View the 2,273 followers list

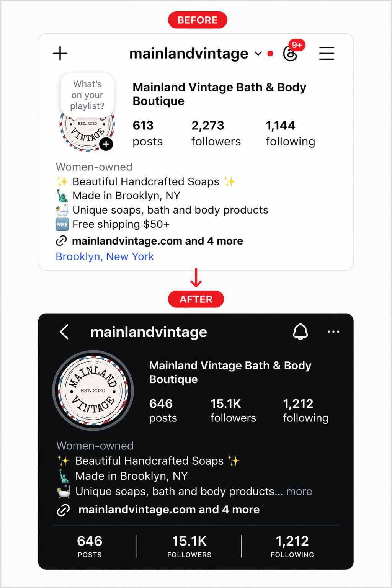(x=216, y=133)
